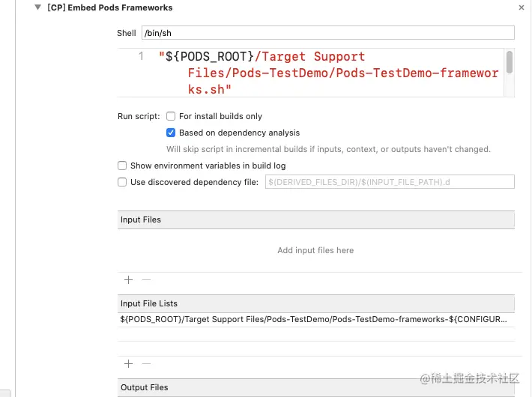Viewport: 532px width, 397px height.
Task: Click the Shell path field containing /bin/sh
Action: [327, 33]
